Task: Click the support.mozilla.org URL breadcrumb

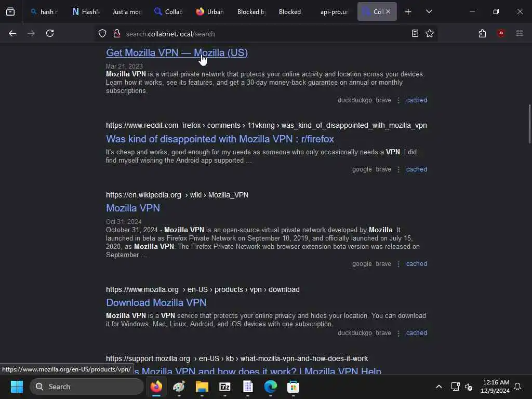Action: [x=237, y=358]
